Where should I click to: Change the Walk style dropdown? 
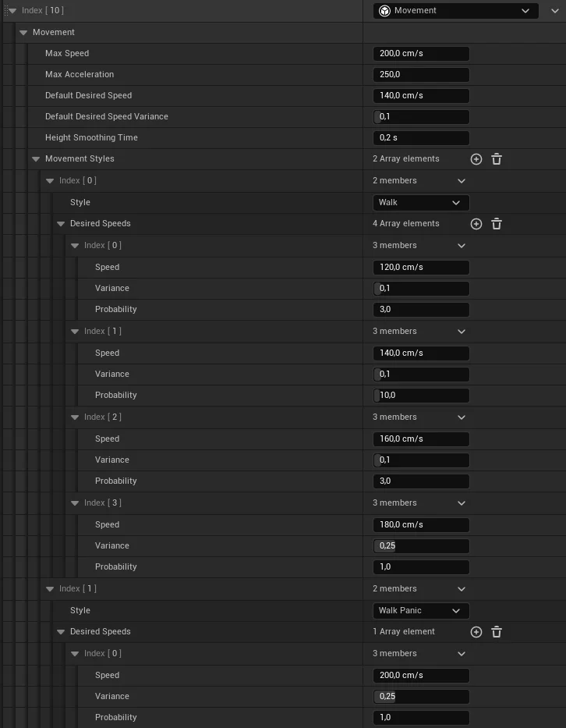421,201
